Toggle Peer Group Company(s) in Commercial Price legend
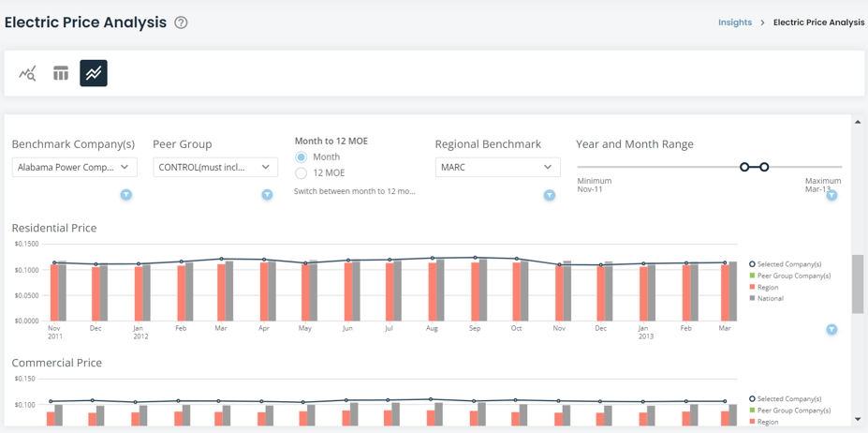 [x=790, y=411]
